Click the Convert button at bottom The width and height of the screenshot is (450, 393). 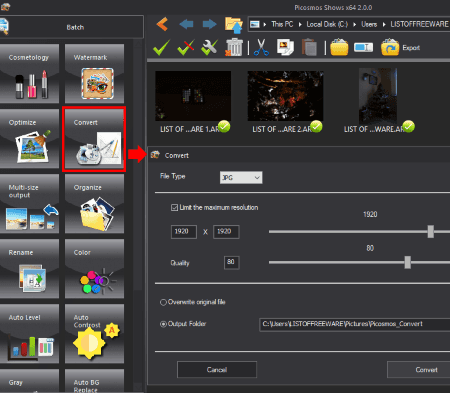tap(419, 370)
